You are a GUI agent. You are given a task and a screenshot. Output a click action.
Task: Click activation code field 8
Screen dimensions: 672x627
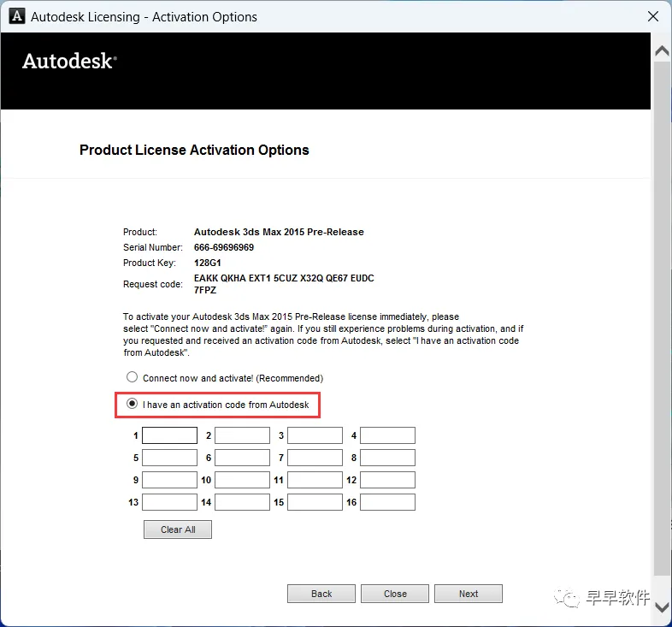[387, 458]
